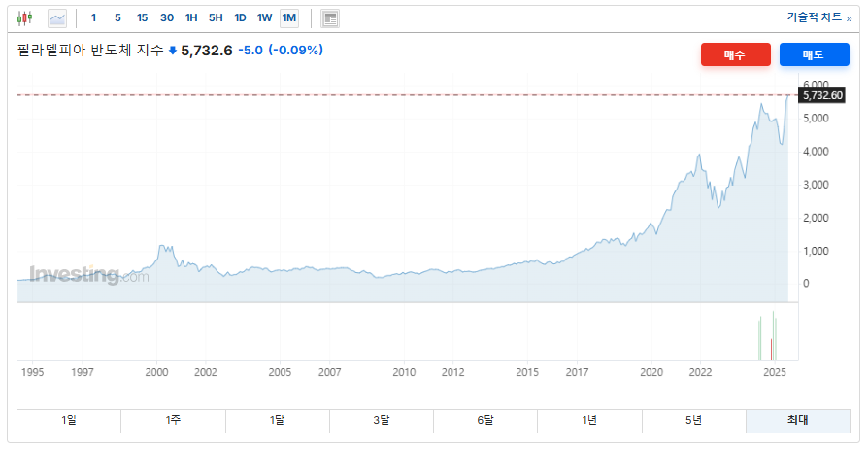The height and width of the screenshot is (450, 868).
Task: Switch to candlestick chart type icon
Action: click(25, 18)
